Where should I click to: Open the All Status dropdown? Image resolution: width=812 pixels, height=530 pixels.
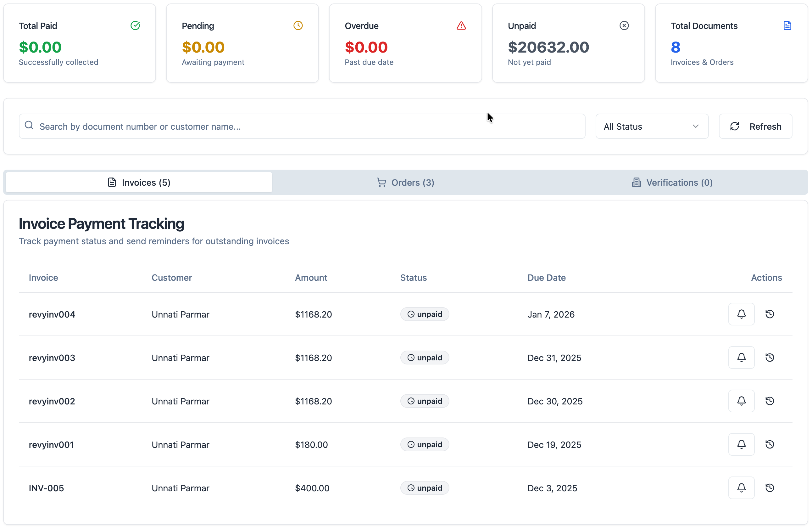click(652, 126)
